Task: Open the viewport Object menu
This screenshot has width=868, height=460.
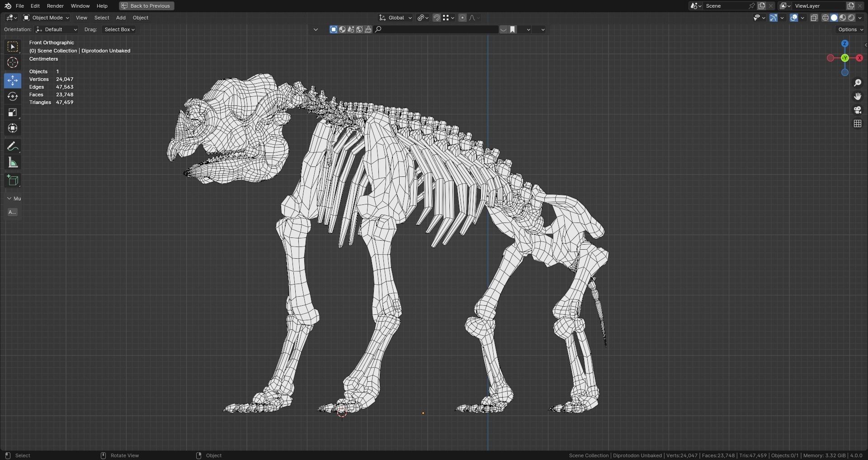Action: pos(141,18)
